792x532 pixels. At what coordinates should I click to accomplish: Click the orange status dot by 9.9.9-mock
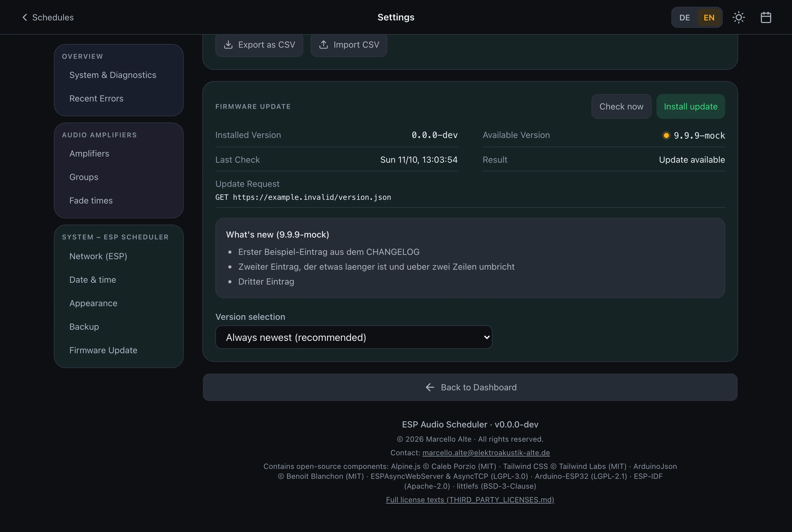coord(666,135)
